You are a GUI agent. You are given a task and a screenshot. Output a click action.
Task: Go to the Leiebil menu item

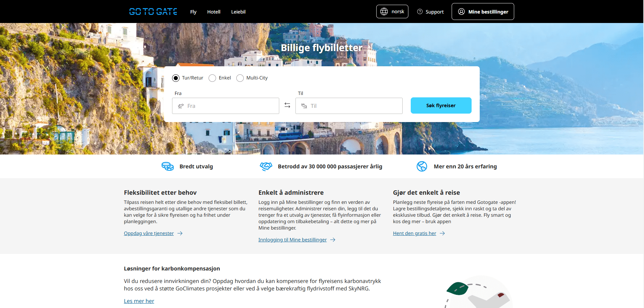click(x=238, y=12)
